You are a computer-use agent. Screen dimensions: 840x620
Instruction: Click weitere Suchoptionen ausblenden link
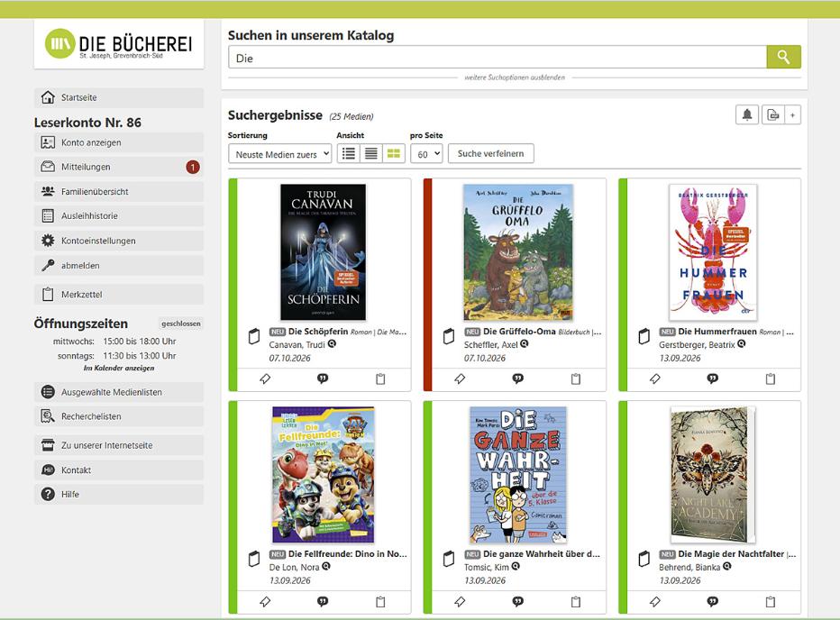515,77
